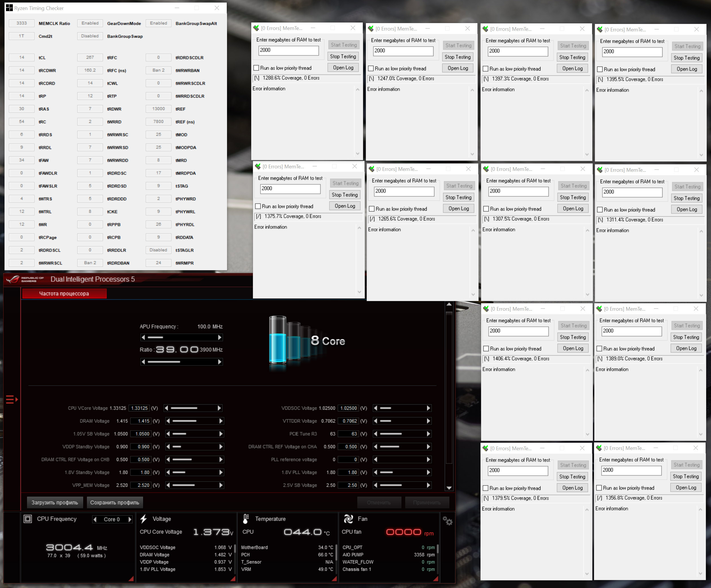Click the Voltage lightning bolt icon
This screenshot has height=588, width=711.
tap(143, 519)
